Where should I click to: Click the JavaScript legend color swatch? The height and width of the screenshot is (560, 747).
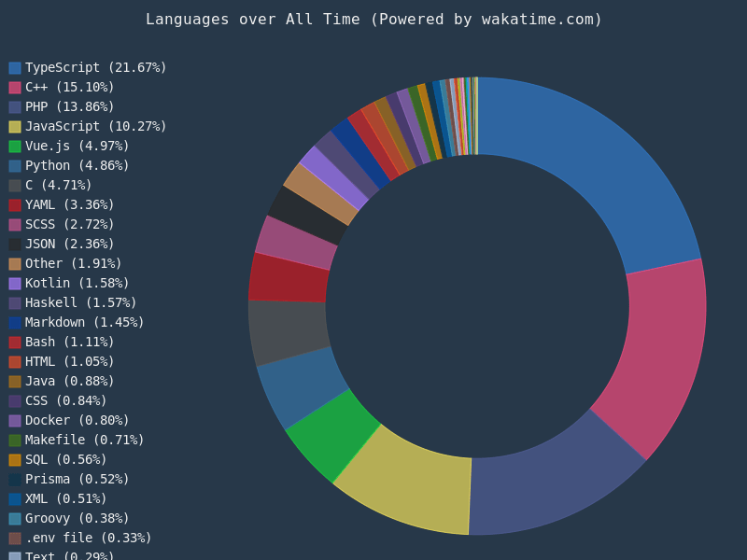pyautogui.click(x=15, y=127)
